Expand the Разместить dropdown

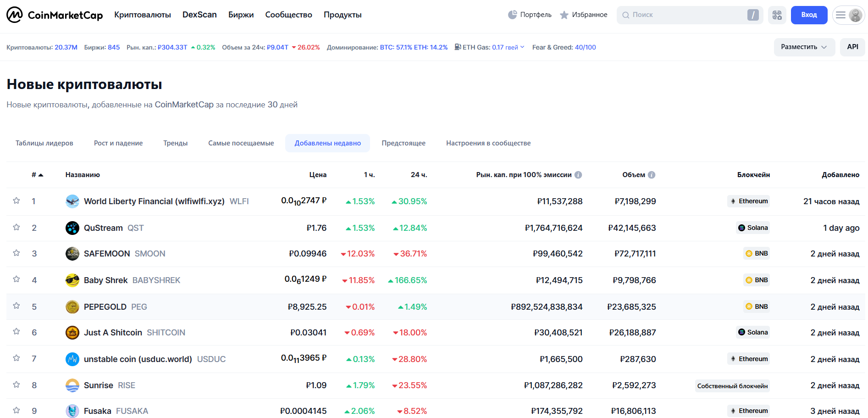pos(804,47)
